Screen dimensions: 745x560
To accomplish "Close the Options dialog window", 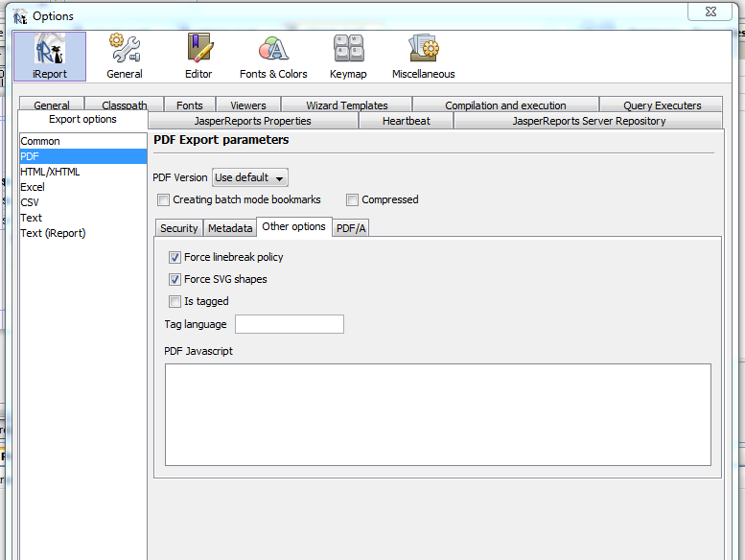I will [x=710, y=12].
